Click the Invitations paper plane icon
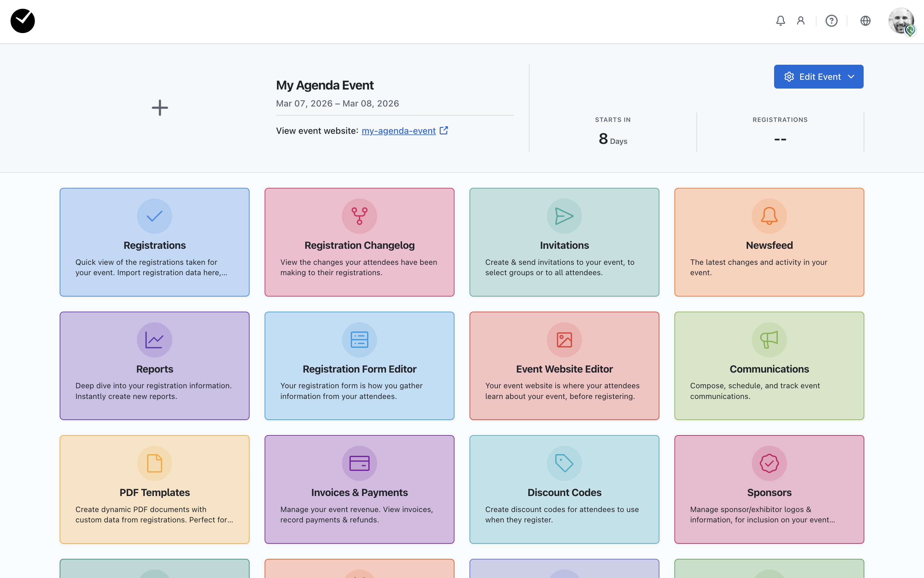This screenshot has height=578, width=924. pos(564,216)
